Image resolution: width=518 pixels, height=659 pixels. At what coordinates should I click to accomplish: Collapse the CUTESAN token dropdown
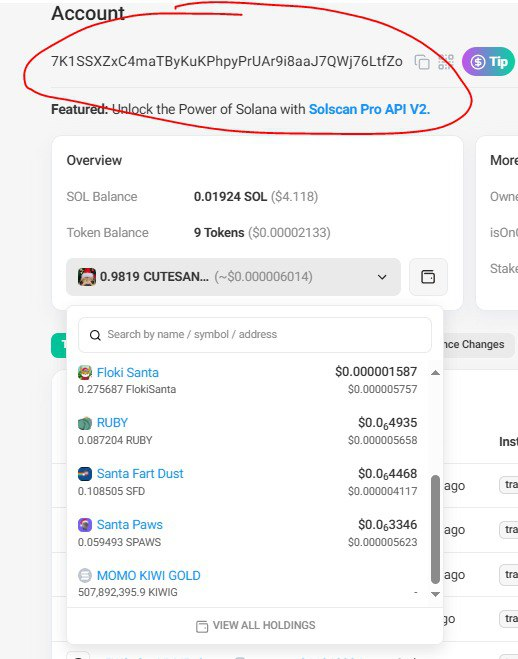click(x=233, y=277)
